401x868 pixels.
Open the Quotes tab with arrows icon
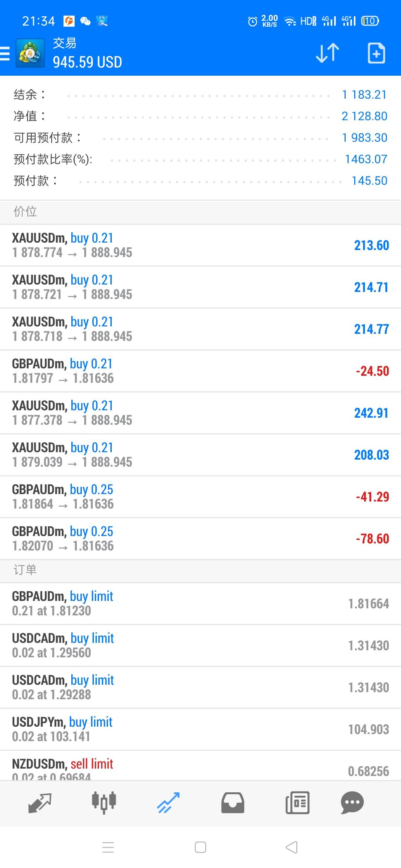click(40, 803)
